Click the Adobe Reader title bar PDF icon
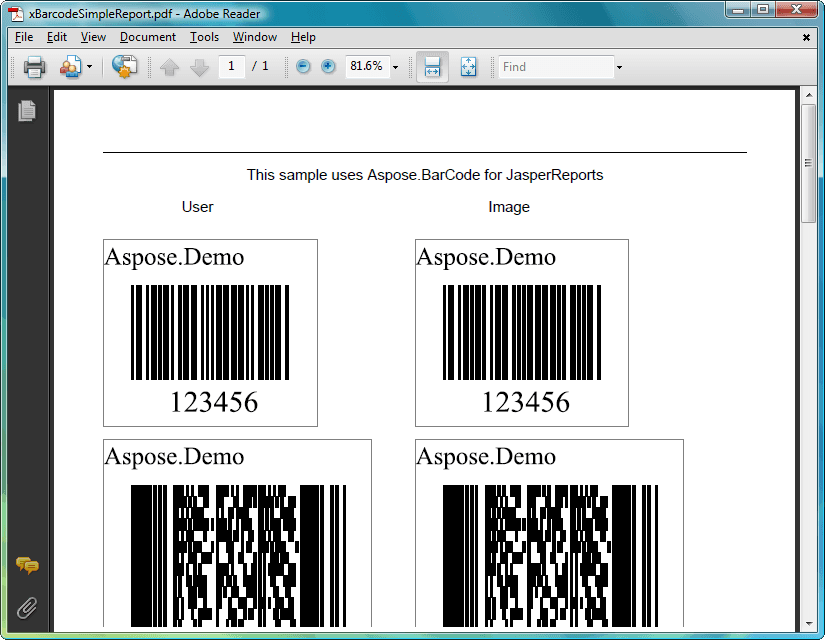This screenshot has height=640, width=825. (17, 13)
